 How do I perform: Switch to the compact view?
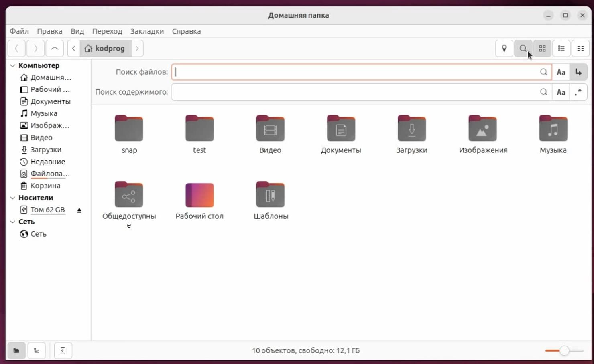click(580, 49)
